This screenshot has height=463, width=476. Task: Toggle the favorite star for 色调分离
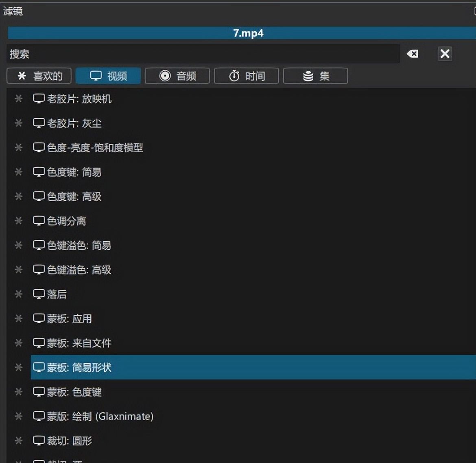(x=18, y=221)
